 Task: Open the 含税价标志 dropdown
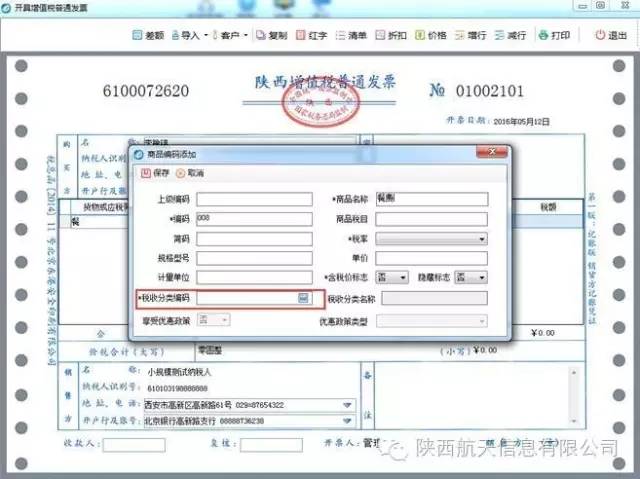[391, 277]
